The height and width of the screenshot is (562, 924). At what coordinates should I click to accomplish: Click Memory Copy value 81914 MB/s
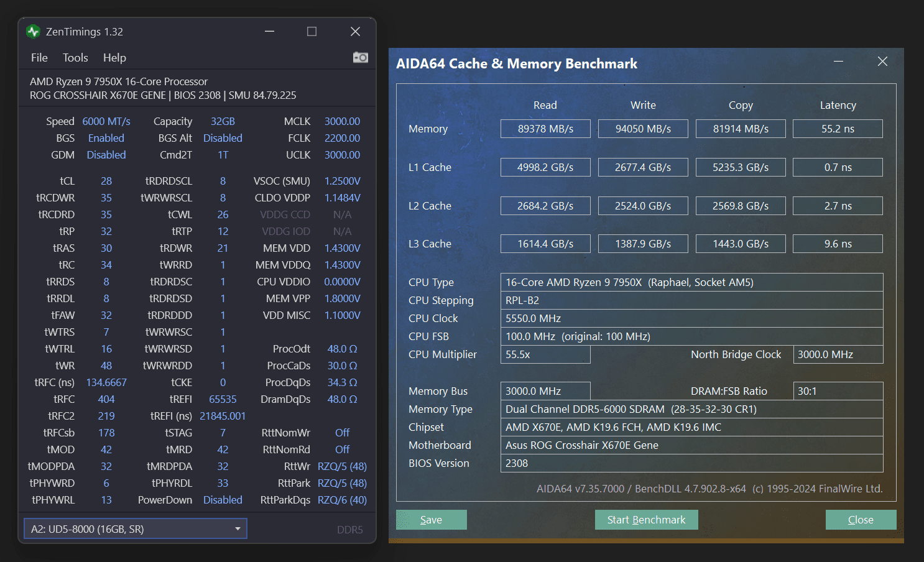tap(741, 129)
